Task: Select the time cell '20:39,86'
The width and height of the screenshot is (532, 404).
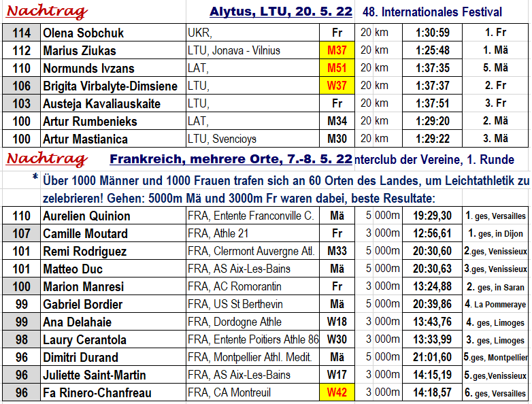Action: coord(432,304)
